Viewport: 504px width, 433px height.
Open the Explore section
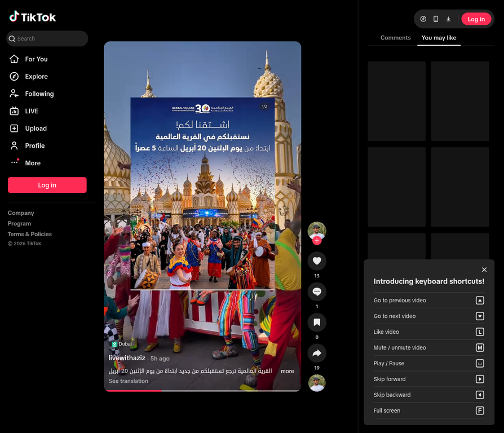pyautogui.click(x=35, y=76)
